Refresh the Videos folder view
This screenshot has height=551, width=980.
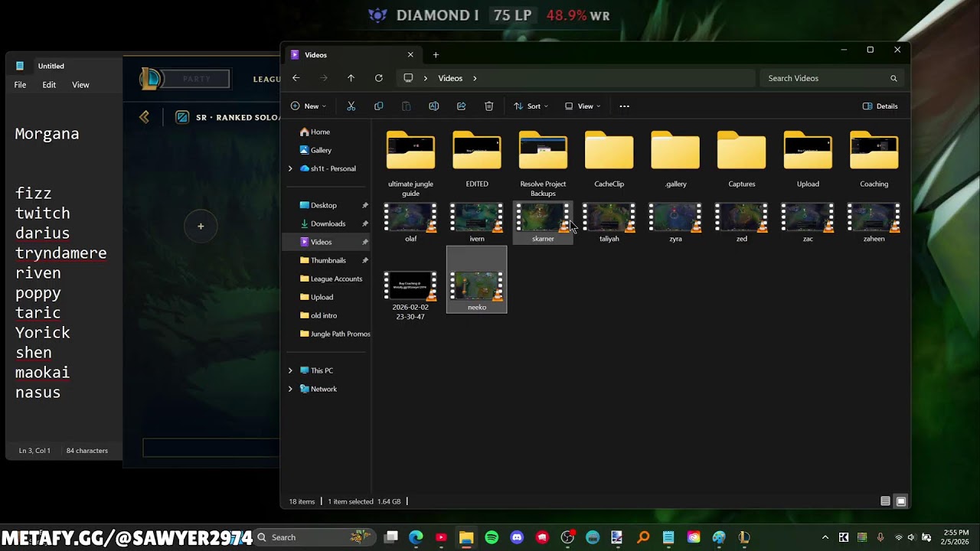tap(378, 78)
